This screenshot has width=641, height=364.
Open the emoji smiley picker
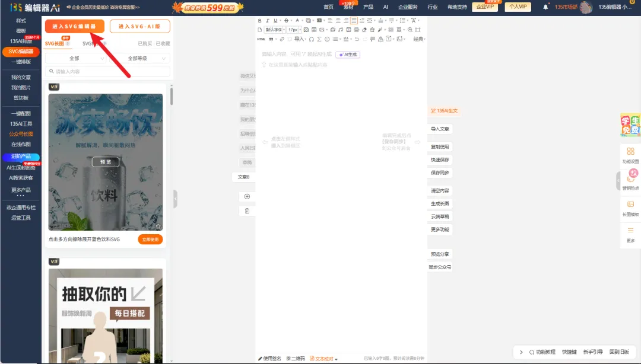pyautogui.click(x=327, y=39)
